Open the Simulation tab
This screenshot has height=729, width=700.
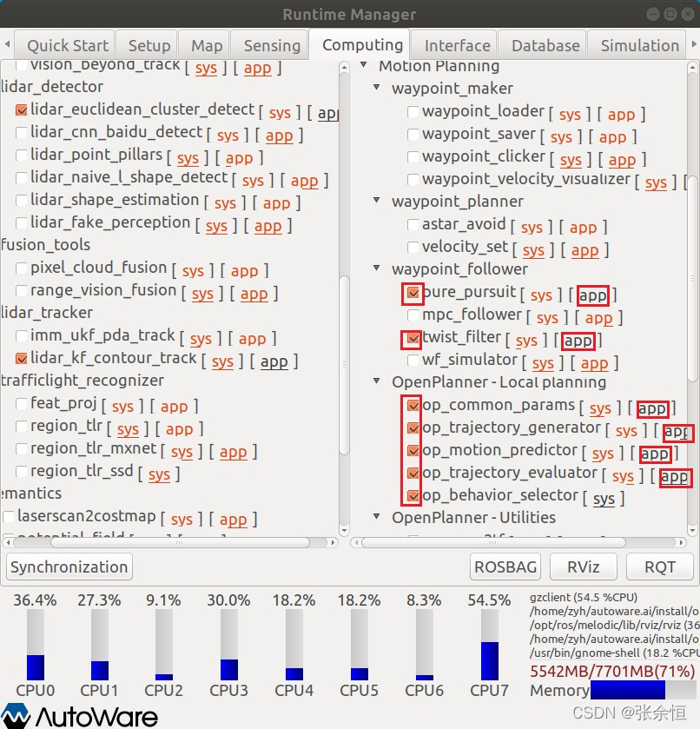[x=637, y=45]
